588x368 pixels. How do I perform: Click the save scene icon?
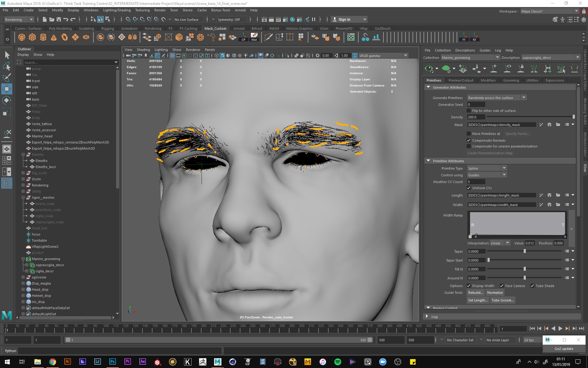point(59,19)
